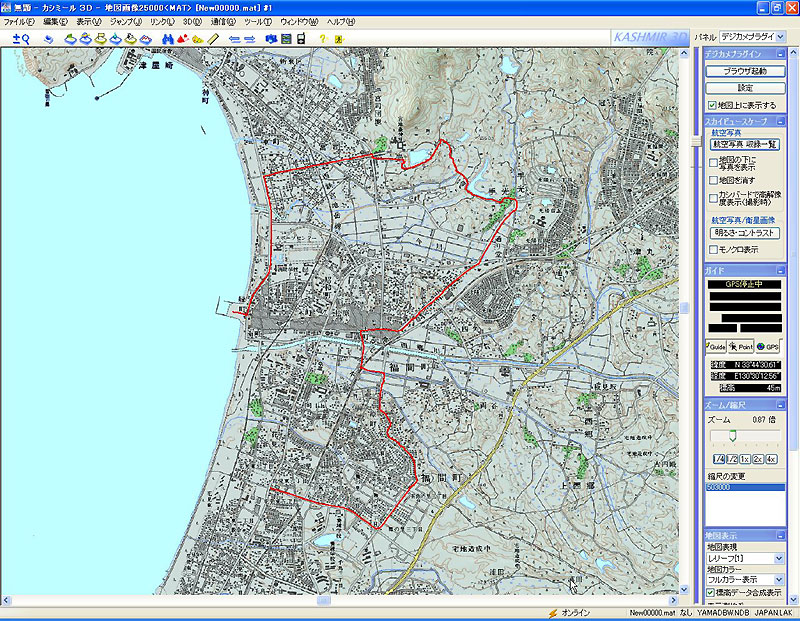Open the 表示 menu
This screenshot has width=800, height=621.
pos(89,22)
